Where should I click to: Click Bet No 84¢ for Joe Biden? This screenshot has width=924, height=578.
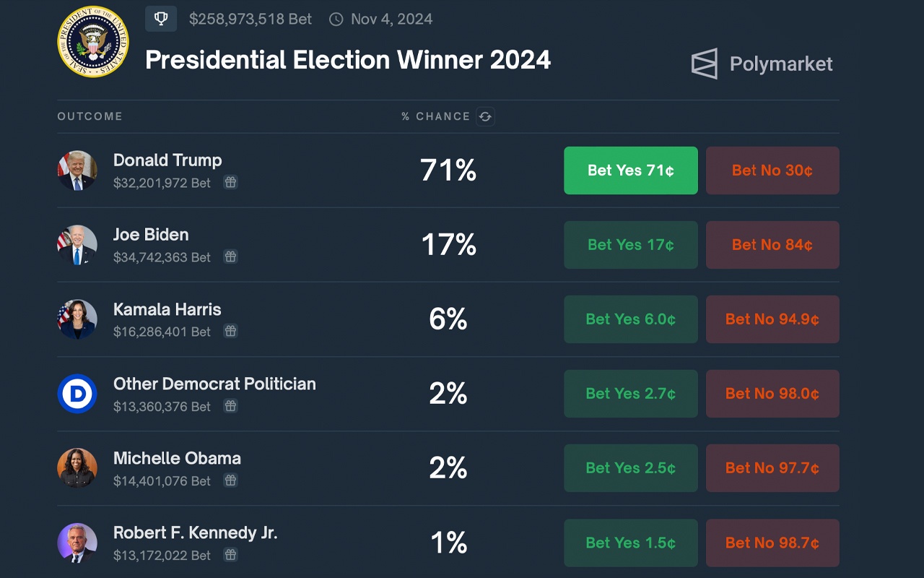tap(772, 245)
